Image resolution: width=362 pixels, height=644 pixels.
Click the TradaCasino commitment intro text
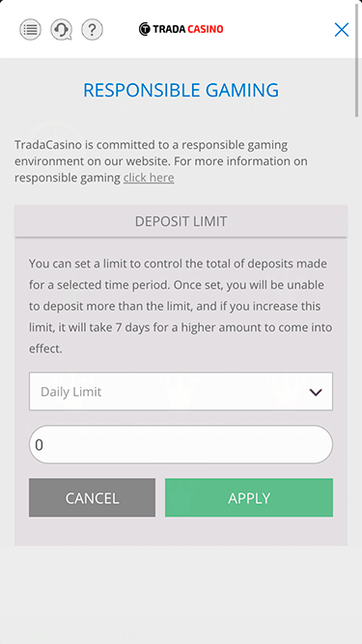click(161, 161)
